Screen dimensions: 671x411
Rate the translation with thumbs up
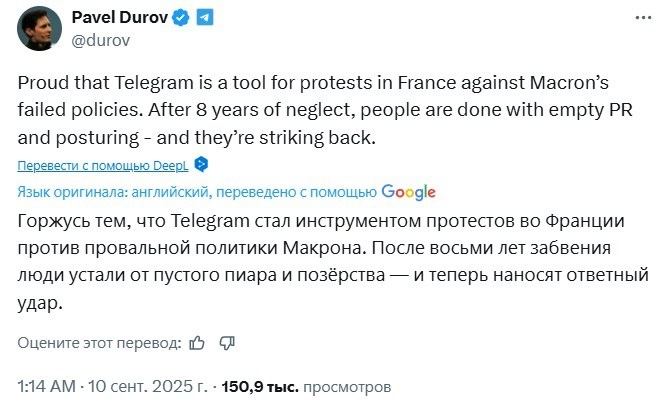coord(197,343)
